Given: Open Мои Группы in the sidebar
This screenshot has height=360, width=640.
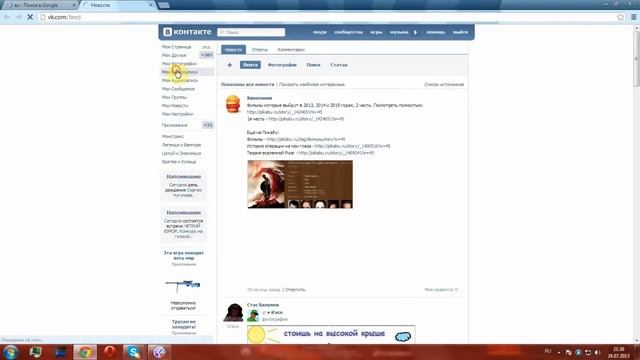Looking at the screenshot, I should pyautogui.click(x=174, y=97).
